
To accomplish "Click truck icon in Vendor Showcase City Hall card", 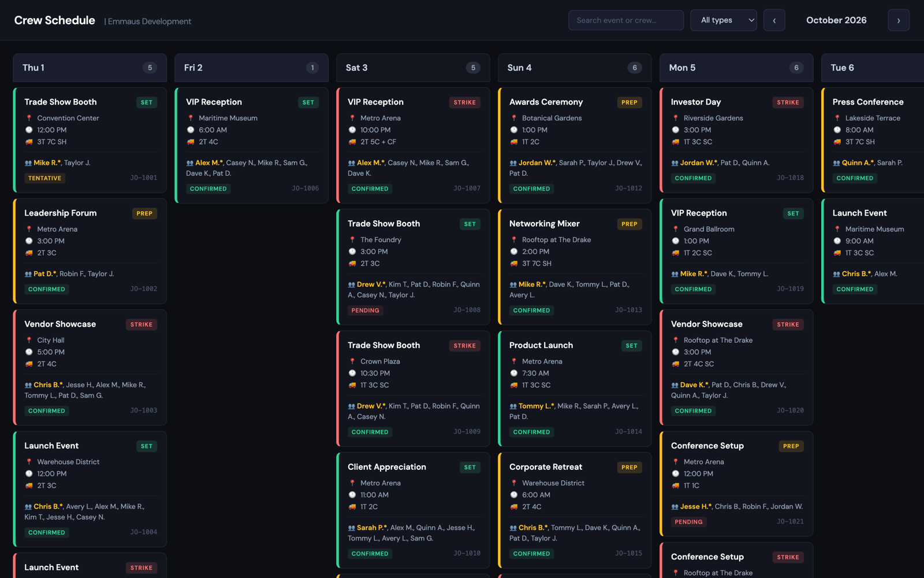I will [x=29, y=364].
